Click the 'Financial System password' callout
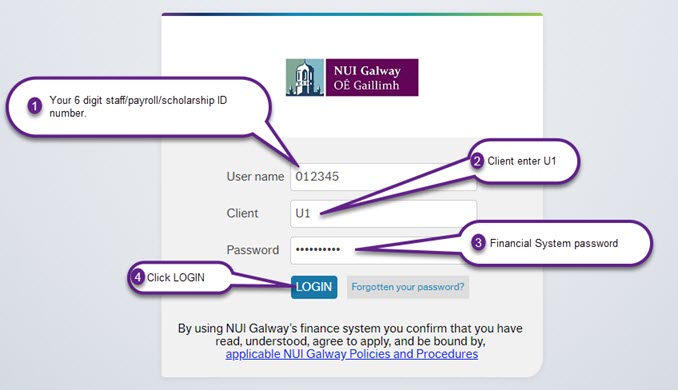Image resolution: width=678 pixels, height=390 pixels. pyautogui.click(x=553, y=243)
